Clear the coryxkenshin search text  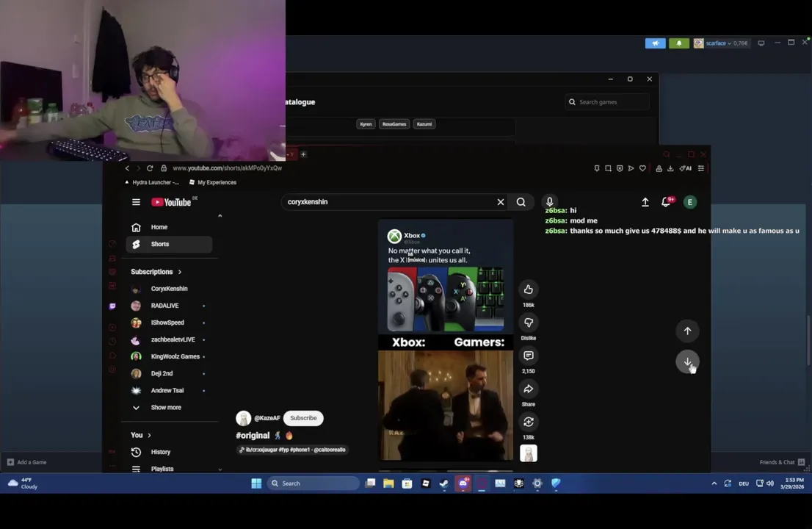point(500,202)
